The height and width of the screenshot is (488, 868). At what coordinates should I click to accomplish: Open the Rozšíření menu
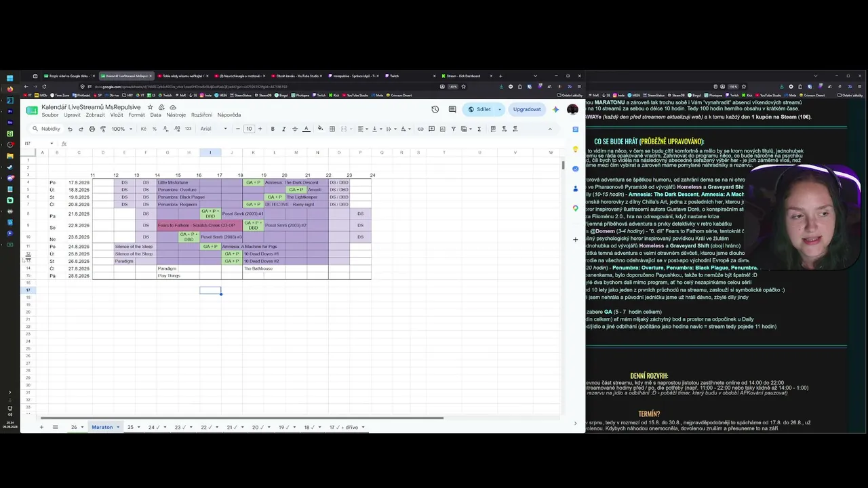click(x=202, y=115)
